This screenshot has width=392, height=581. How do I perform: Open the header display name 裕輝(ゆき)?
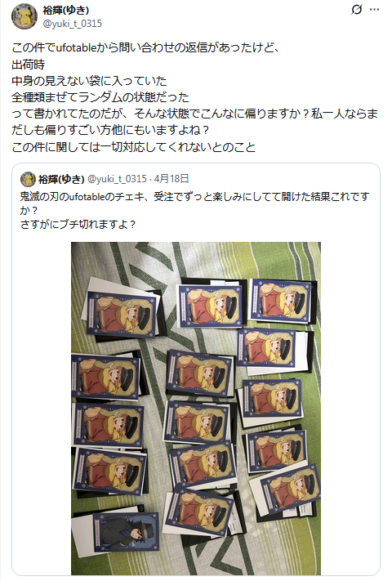click(x=66, y=10)
